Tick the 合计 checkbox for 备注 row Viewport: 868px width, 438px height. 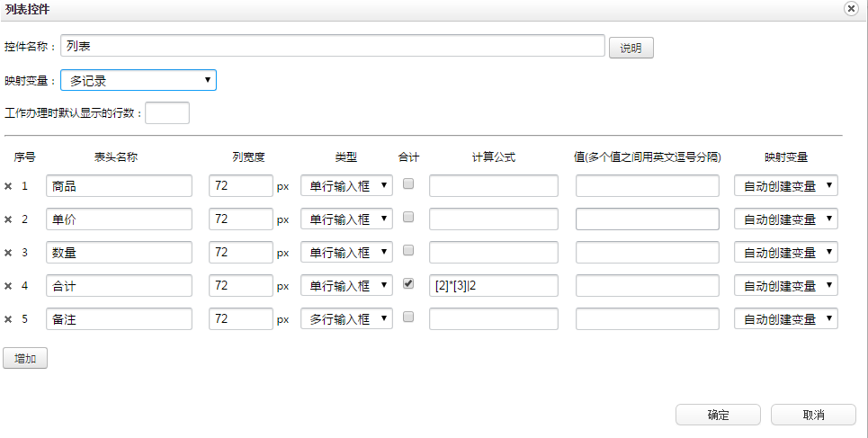pos(408,317)
